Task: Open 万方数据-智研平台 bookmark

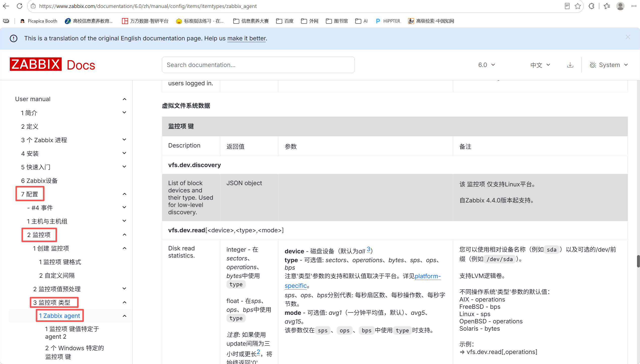Action: (x=145, y=21)
